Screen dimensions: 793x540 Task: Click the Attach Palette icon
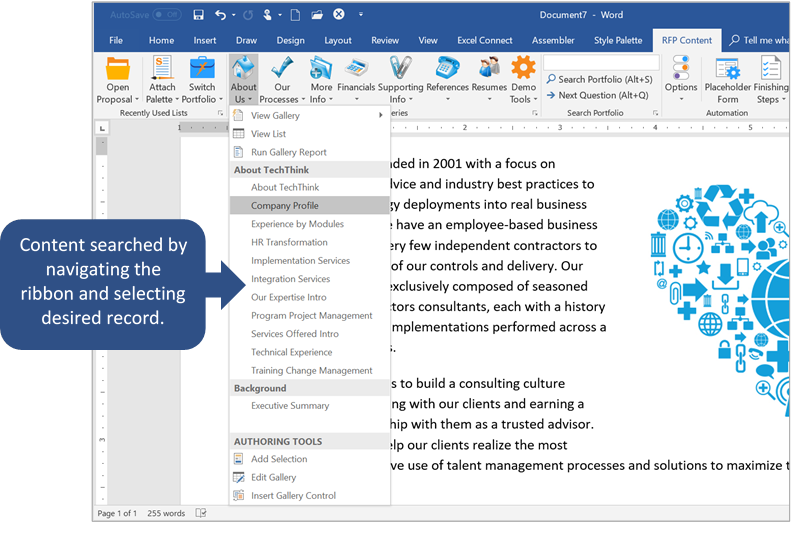coord(161,69)
